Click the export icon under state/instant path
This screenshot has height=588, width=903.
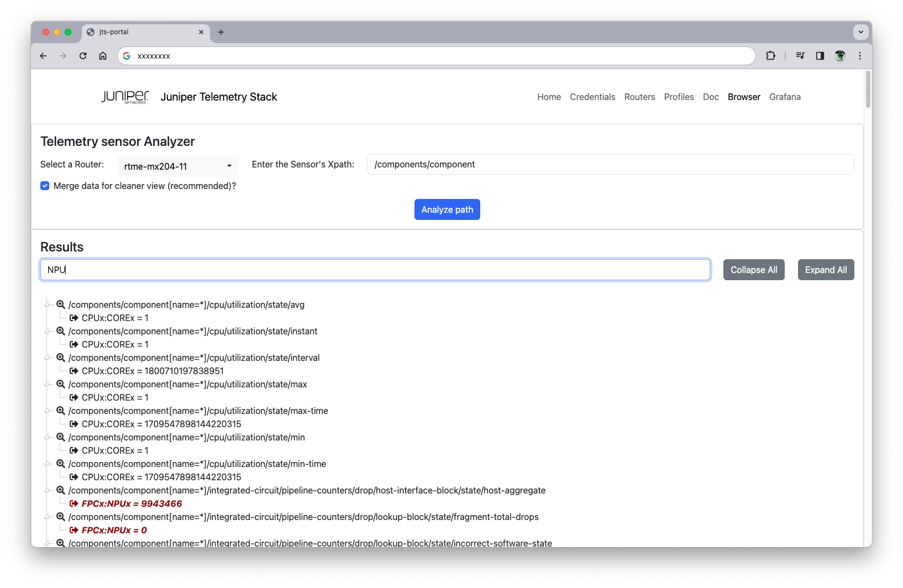pos(74,344)
